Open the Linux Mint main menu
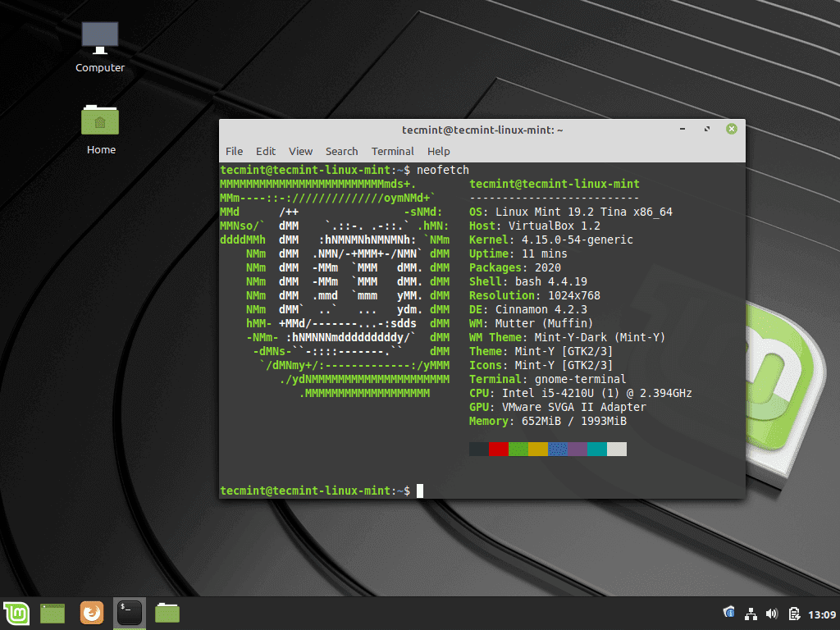Screen dimensions: 840x630 (16, 613)
